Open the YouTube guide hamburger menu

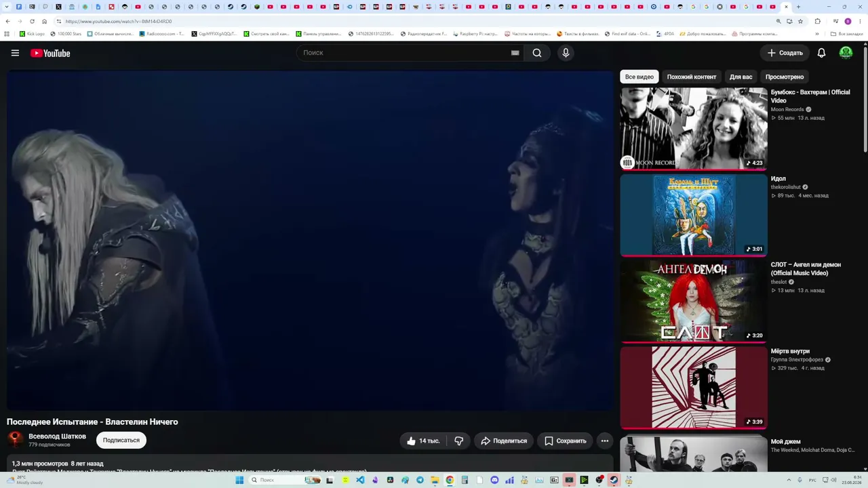(x=15, y=53)
